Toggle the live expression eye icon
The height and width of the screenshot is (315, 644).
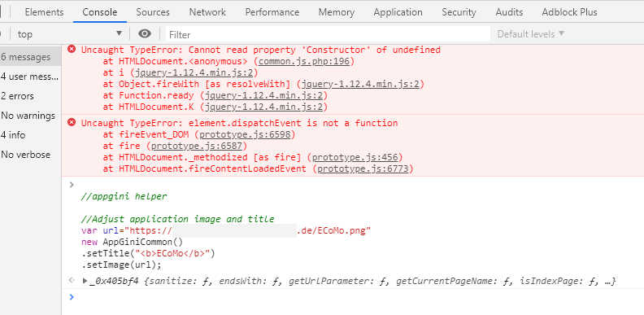click(145, 33)
